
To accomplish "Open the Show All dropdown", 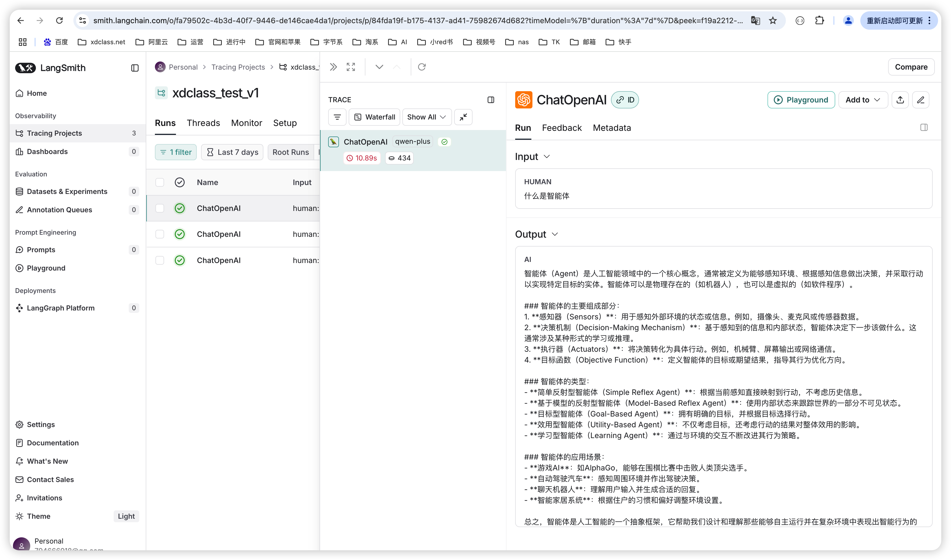I will coord(426,117).
